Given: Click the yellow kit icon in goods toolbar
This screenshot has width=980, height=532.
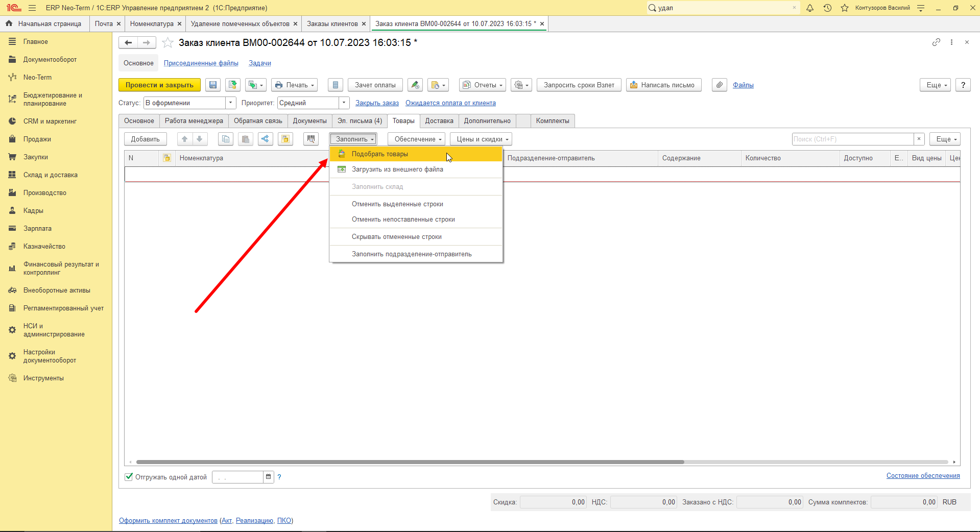Looking at the screenshot, I should coord(285,139).
